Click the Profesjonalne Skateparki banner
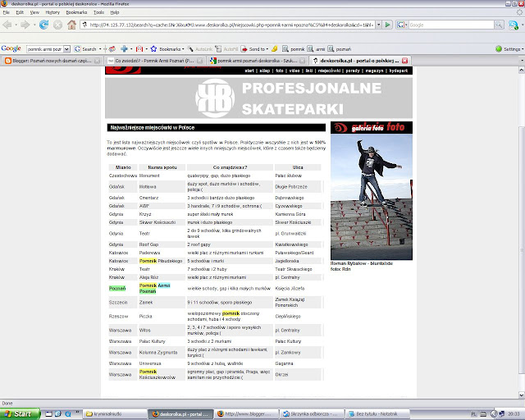Viewport: 525px width, 420px height. click(x=258, y=98)
